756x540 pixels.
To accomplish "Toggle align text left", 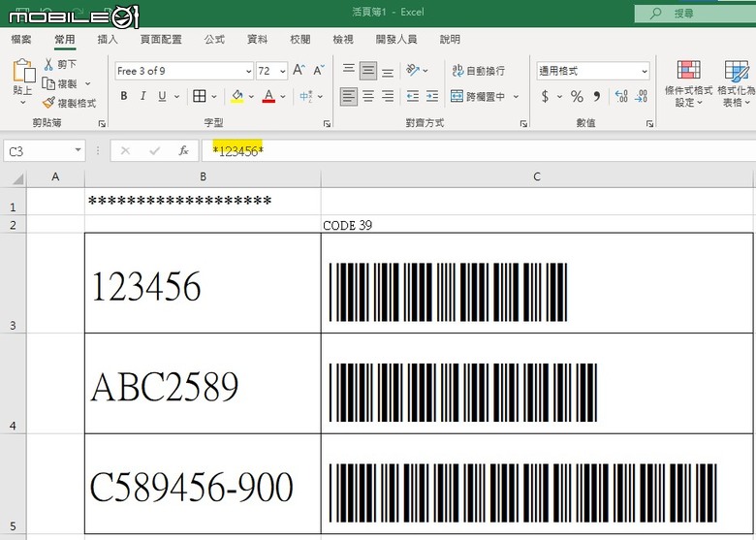I will click(x=349, y=96).
